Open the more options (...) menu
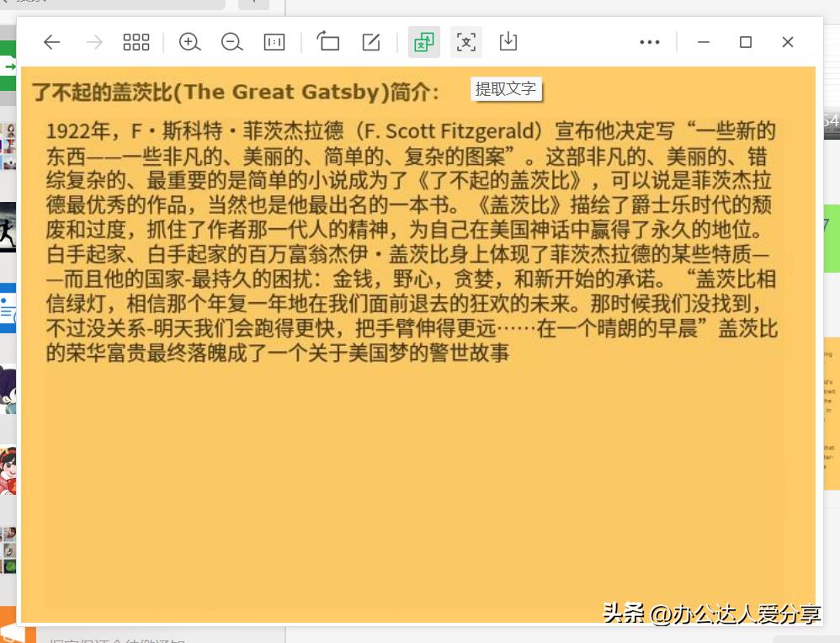The height and width of the screenshot is (643, 840). pos(649,41)
